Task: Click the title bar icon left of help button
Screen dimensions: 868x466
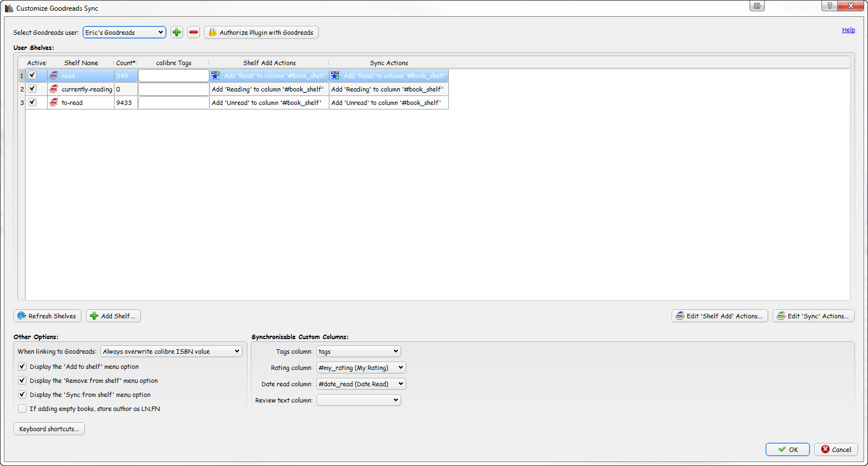Action: (x=757, y=6)
